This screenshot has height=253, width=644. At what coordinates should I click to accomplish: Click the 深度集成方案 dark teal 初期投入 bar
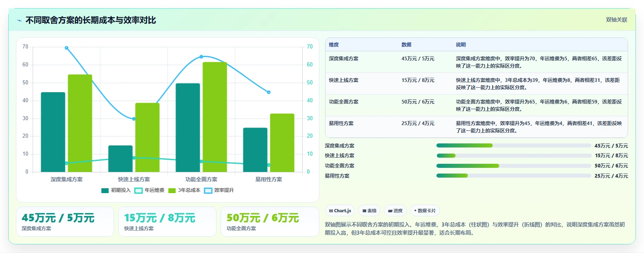tap(53, 132)
